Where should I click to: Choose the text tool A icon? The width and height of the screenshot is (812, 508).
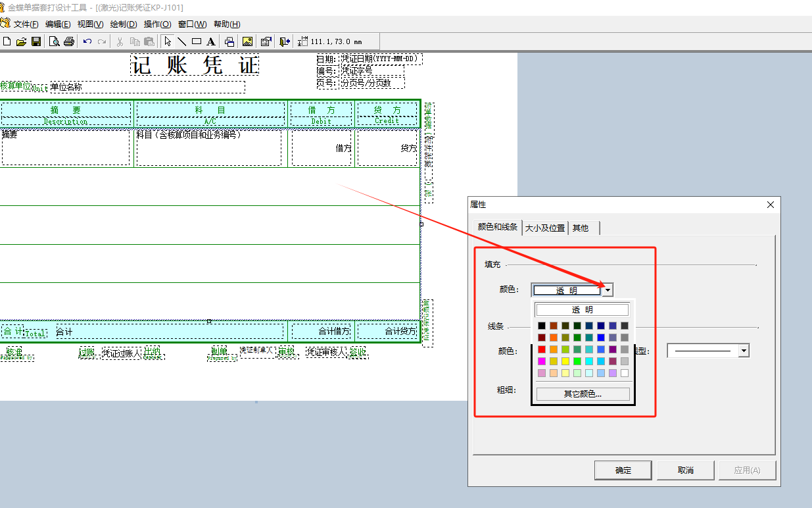coord(210,41)
